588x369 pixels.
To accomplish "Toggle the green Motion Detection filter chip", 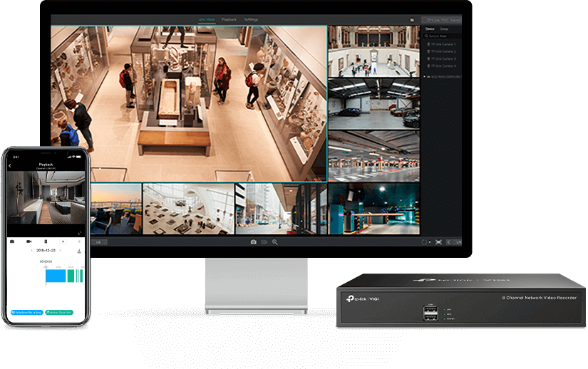I will 59,312.
